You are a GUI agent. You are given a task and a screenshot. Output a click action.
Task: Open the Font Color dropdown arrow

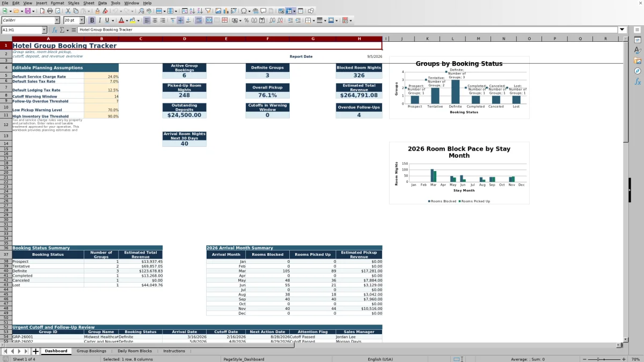[127, 20]
